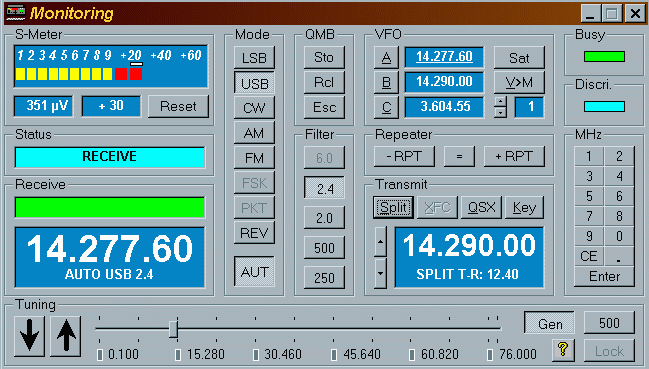The image size is (649, 369).
Task: Decrease VFO memory number with down spinner
Action: (x=500, y=112)
